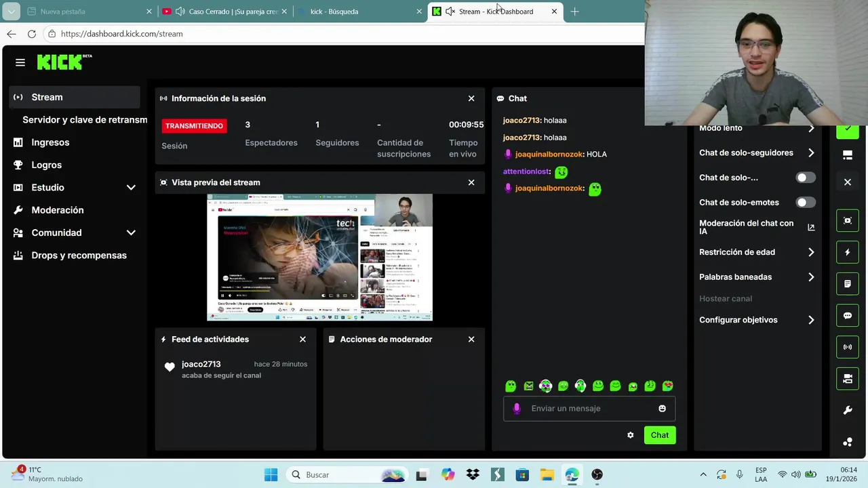Expand the Comunidad sidebar chevron

tap(131, 232)
